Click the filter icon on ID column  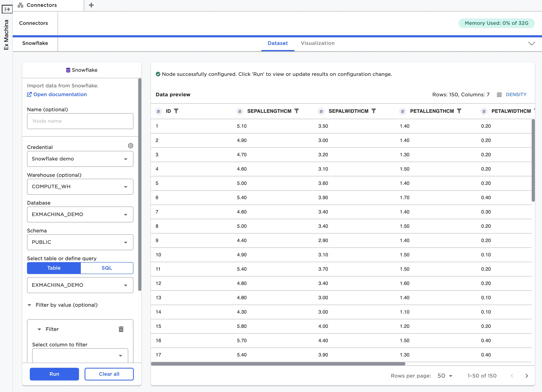176,111
